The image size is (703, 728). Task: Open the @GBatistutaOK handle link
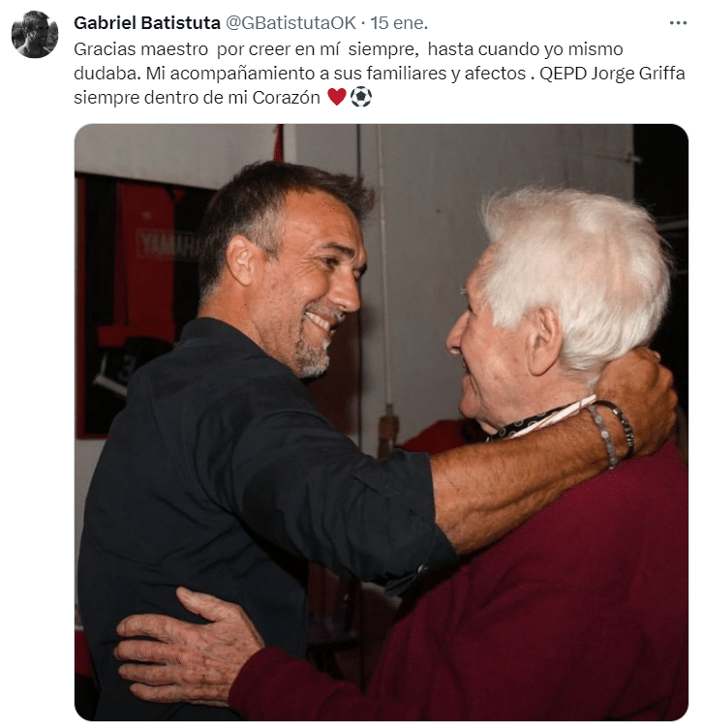tap(290, 23)
